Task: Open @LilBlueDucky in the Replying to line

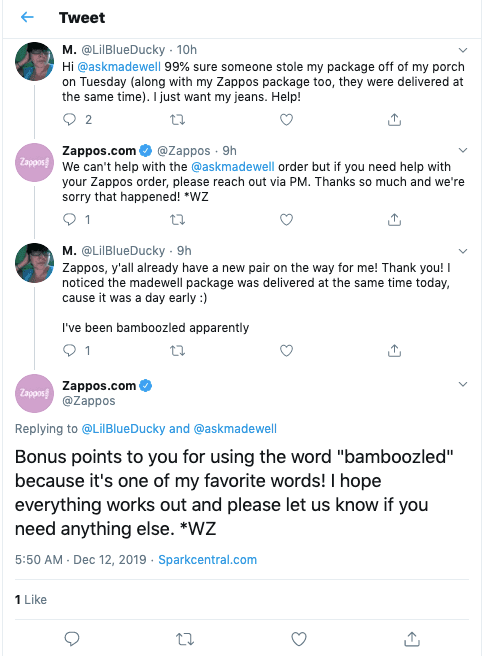Action: [x=123, y=428]
